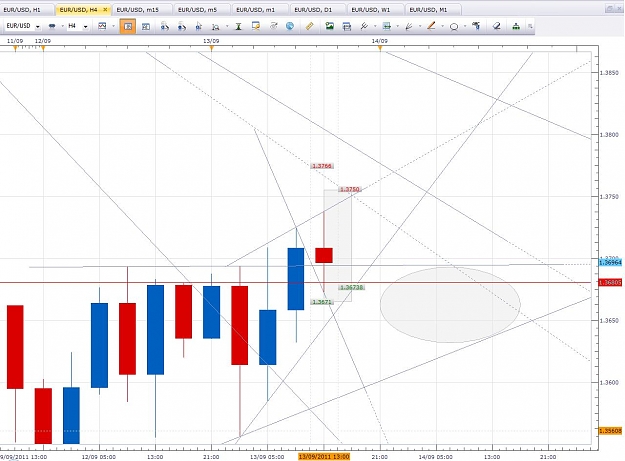
Task: Open the H4 timeframe dropdown
Action: (85, 27)
